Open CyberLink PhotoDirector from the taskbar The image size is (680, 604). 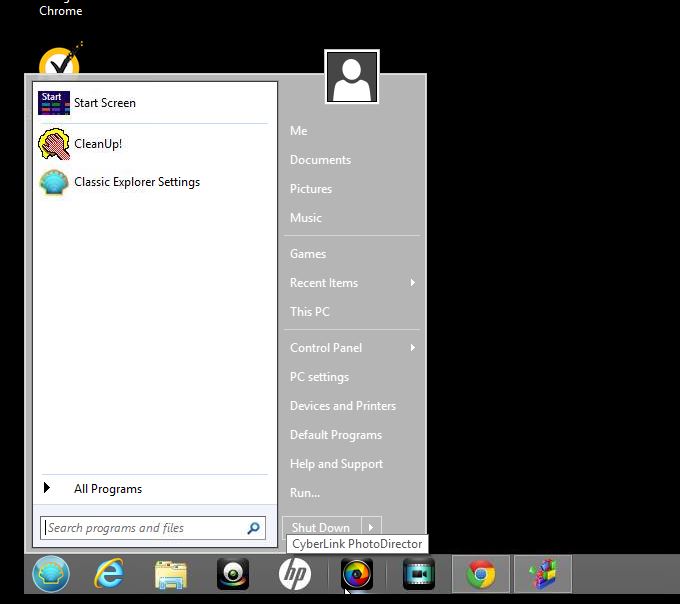click(x=357, y=574)
